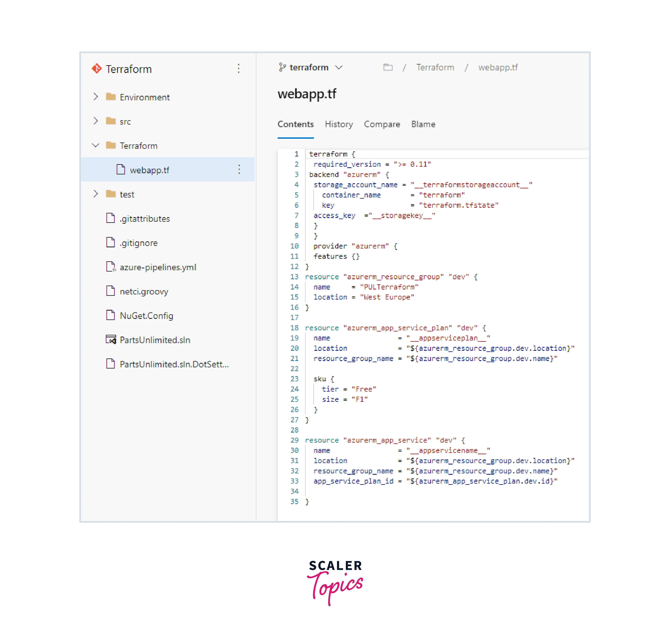This screenshot has width=670, height=644.
Task: Switch to the History tab
Action: pos(338,124)
